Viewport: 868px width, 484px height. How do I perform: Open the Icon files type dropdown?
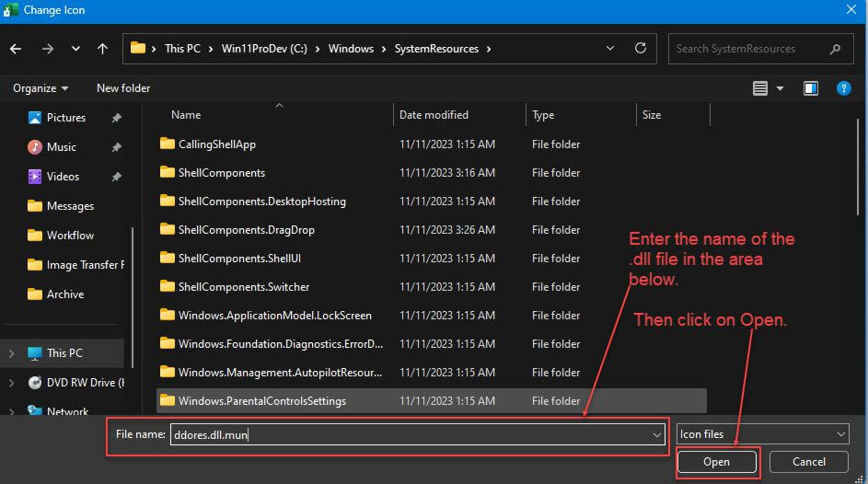[x=762, y=434]
